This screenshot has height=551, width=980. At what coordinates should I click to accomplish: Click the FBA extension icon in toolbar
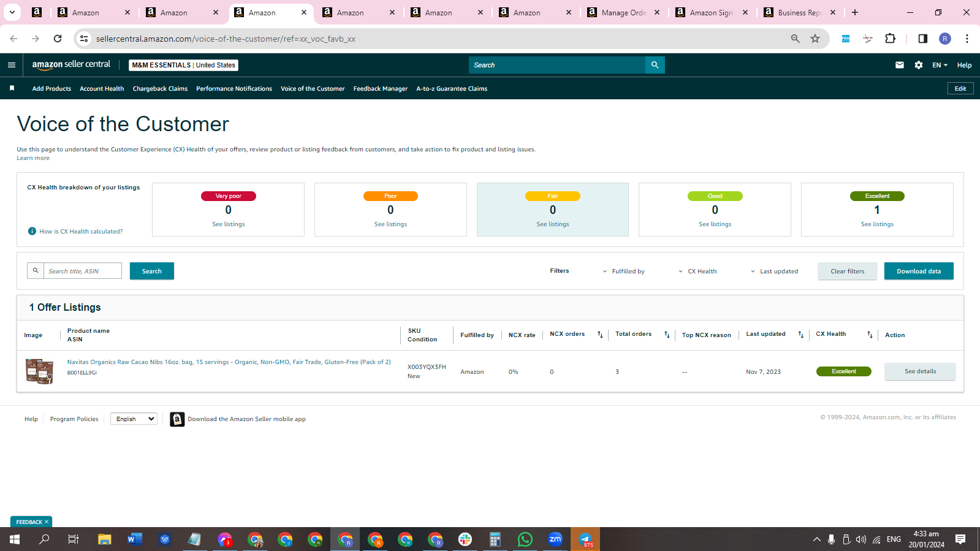click(846, 39)
